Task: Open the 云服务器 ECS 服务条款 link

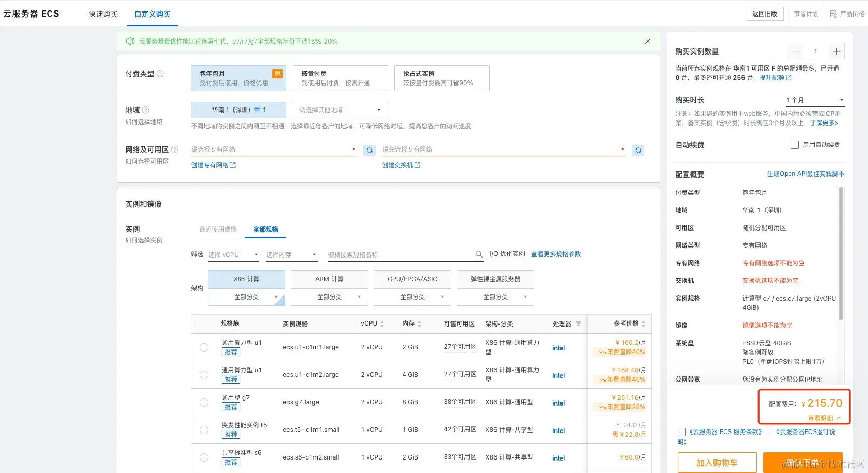Action: point(725,432)
